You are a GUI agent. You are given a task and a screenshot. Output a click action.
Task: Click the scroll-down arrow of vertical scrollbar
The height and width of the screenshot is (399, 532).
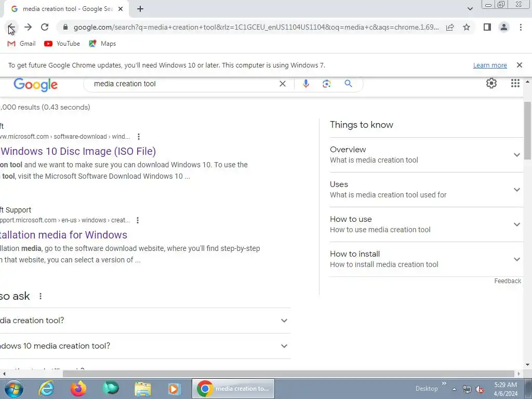pos(528,365)
